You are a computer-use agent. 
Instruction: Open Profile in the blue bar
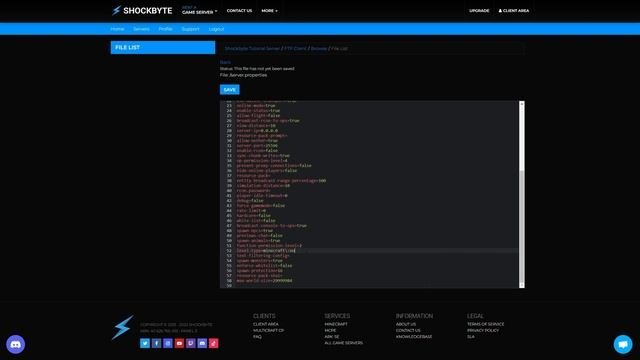pyautogui.click(x=165, y=29)
